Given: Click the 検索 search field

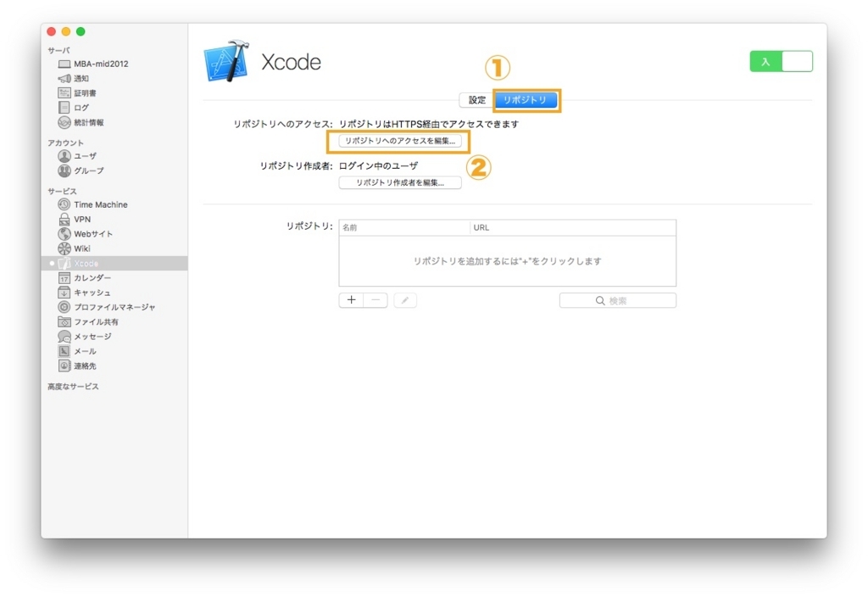Looking at the screenshot, I should coord(618,301).
